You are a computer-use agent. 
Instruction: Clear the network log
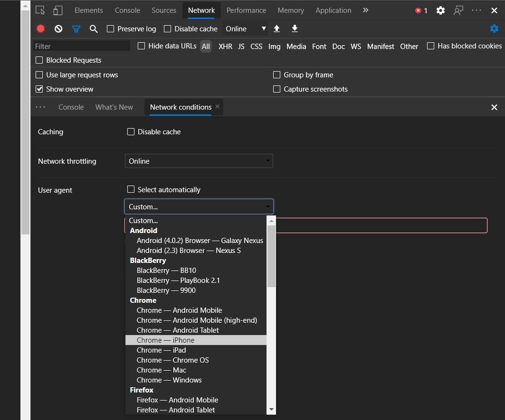pyautogui.click(x=58, y=29)
